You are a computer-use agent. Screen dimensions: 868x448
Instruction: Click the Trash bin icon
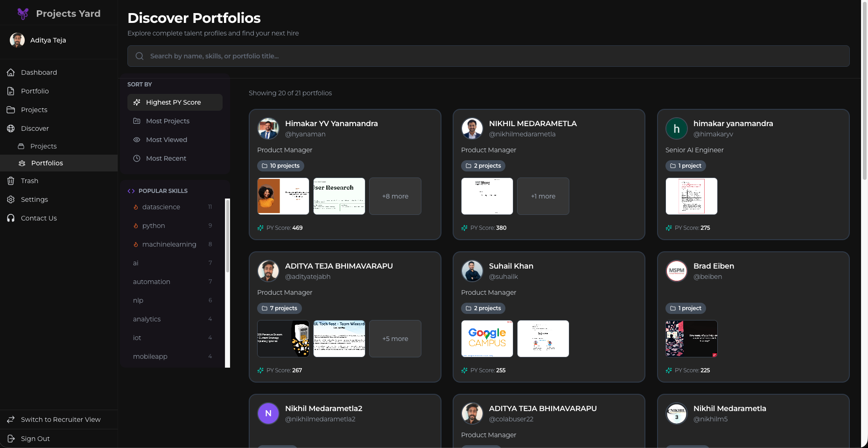(11, 181)
